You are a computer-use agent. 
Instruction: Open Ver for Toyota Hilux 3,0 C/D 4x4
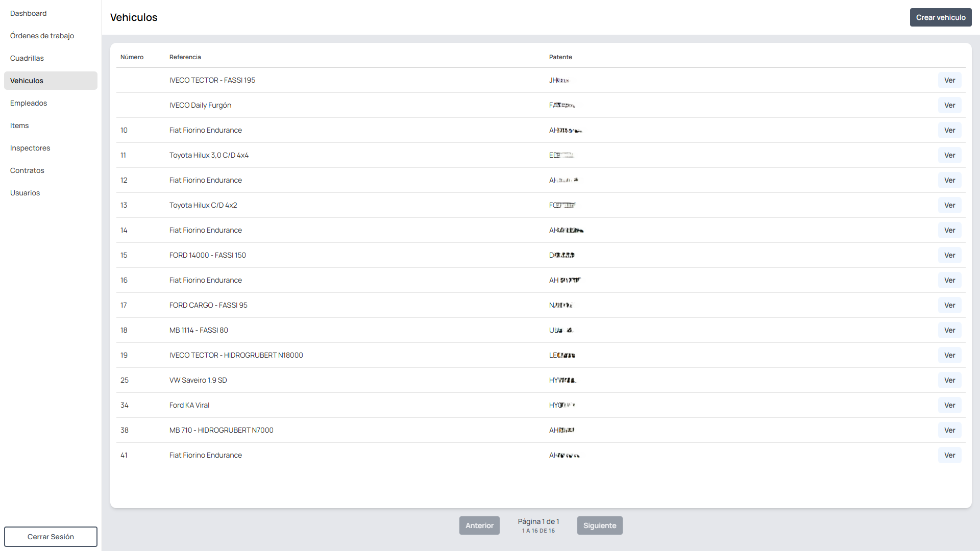pyautogui.click(x=949, y=155)
